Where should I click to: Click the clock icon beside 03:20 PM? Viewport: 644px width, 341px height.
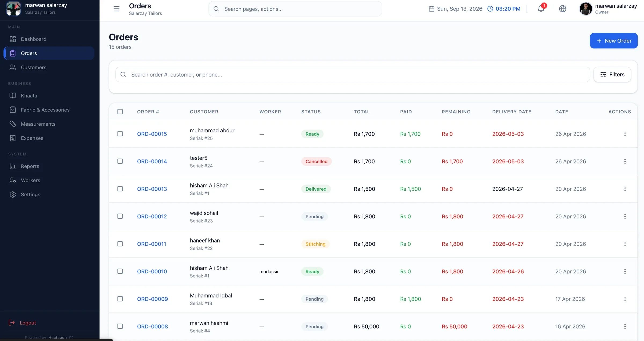tap(490, 9)
